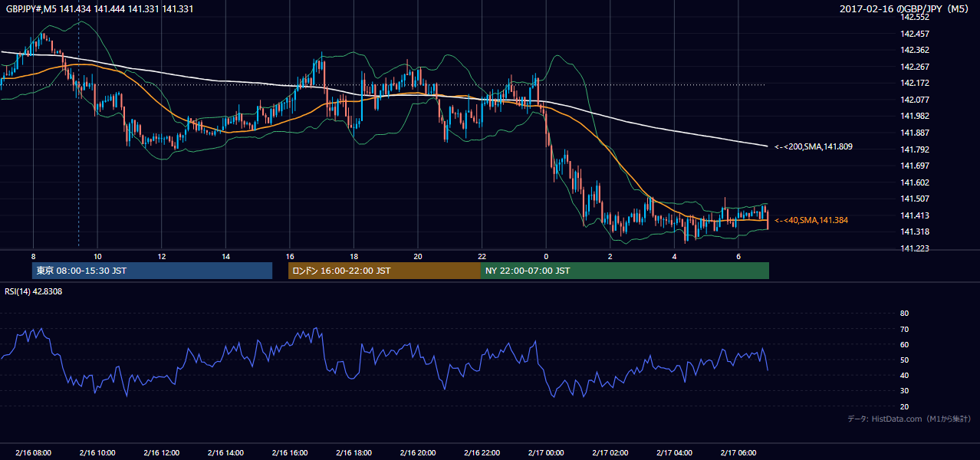980x460 pixels.
Task: Click RSI level 70 on the scale
Action: 904,329
